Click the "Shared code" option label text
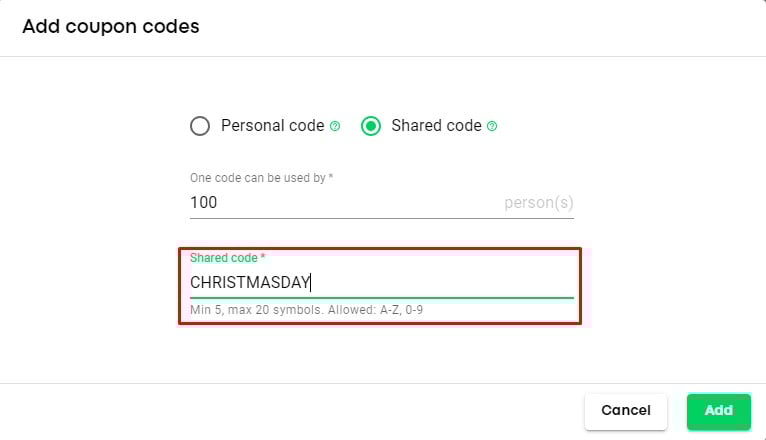Screen dimensions: 766x440 coord(436,126)
